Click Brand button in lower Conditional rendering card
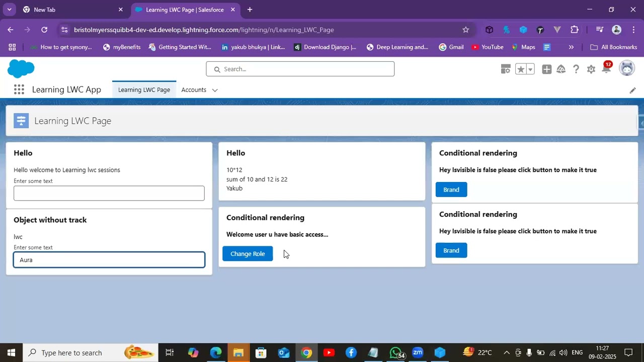 pos(451,250)
